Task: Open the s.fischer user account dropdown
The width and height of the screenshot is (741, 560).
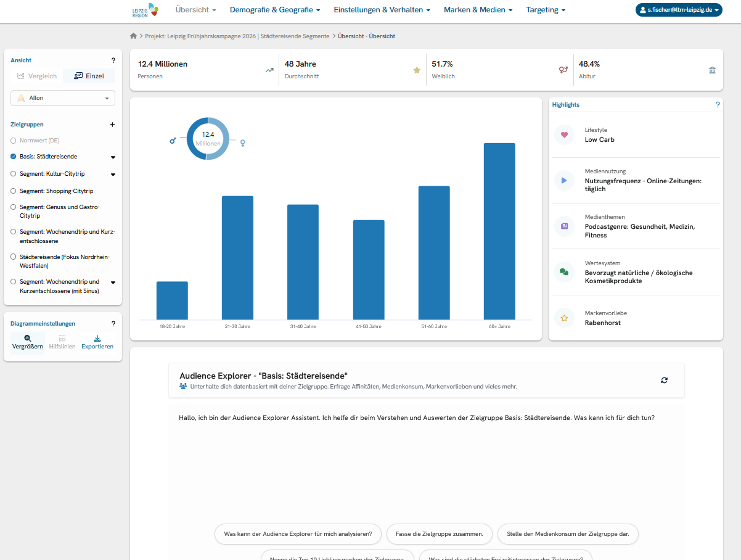Action: pyautogui.click(x=679, y=10)
